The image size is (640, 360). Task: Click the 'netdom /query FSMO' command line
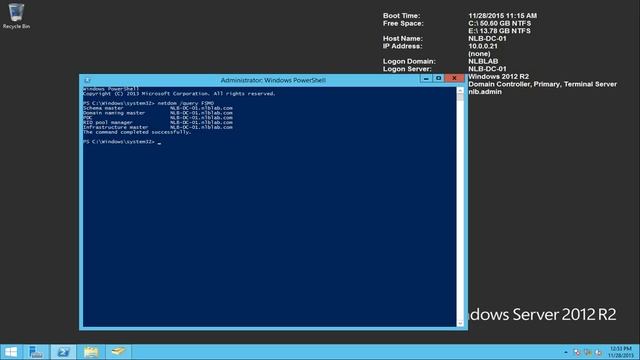(149, 103)
